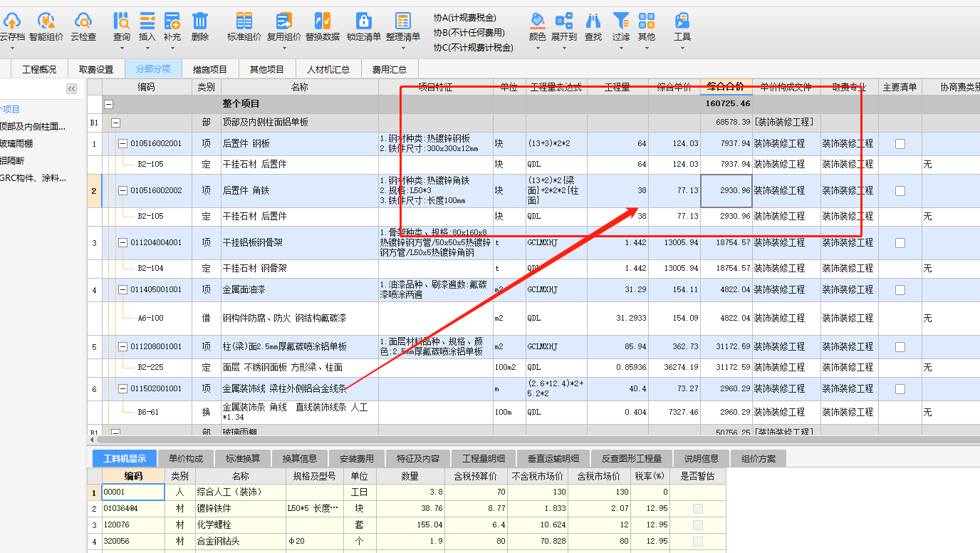Switch to 措施项目 tab

pos(210,69)
